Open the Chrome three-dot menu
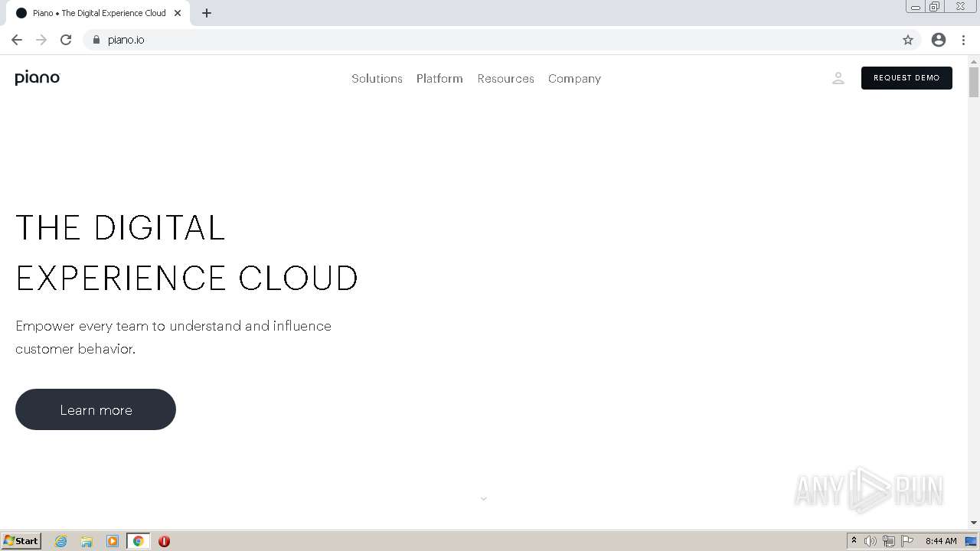The width and height of the screenshot is (980, 551). click(963, 40)
